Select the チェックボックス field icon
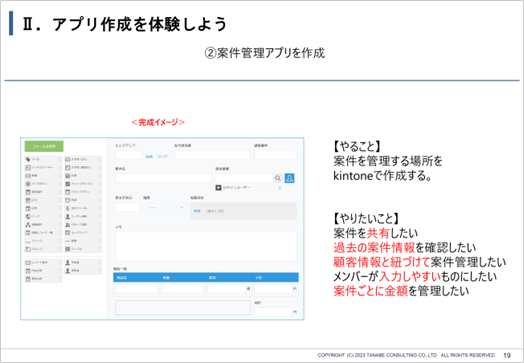 point(68,184)
